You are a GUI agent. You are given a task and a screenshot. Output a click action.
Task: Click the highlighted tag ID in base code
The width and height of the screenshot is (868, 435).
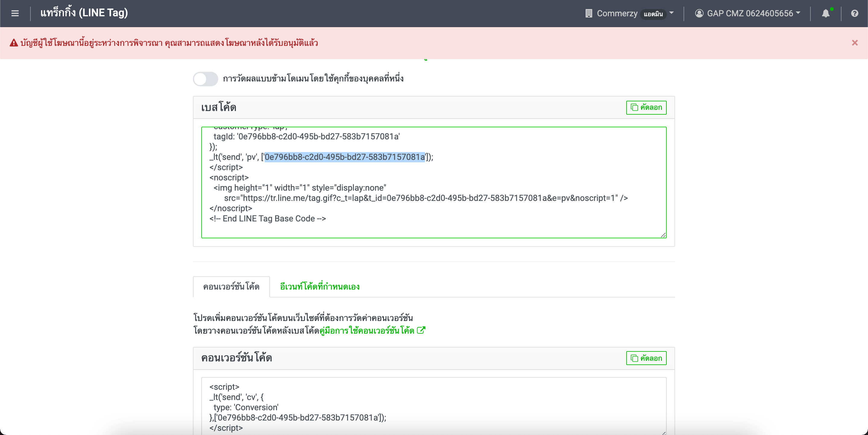click(345, 157)
